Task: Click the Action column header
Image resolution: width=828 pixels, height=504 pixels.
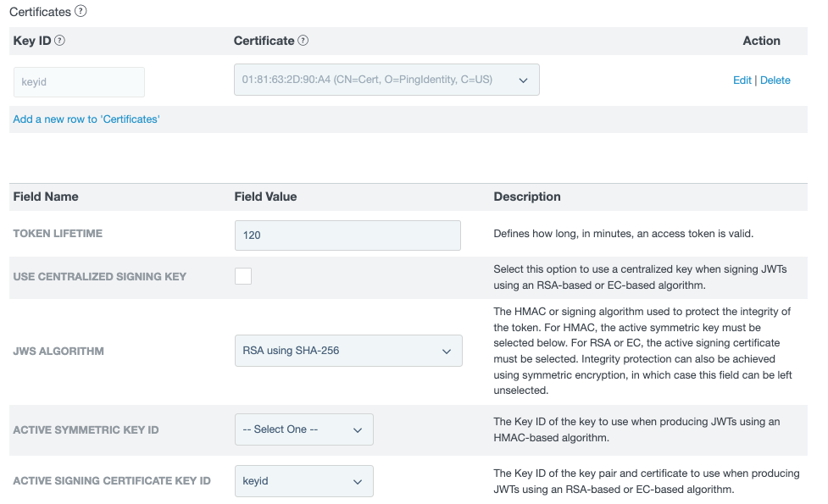Action: point(761,40)
